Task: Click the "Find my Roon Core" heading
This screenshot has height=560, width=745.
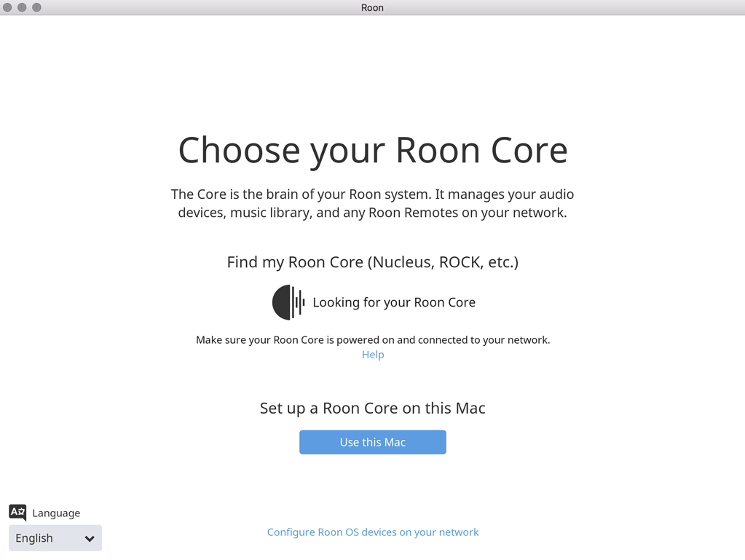Action: [372, 262]
